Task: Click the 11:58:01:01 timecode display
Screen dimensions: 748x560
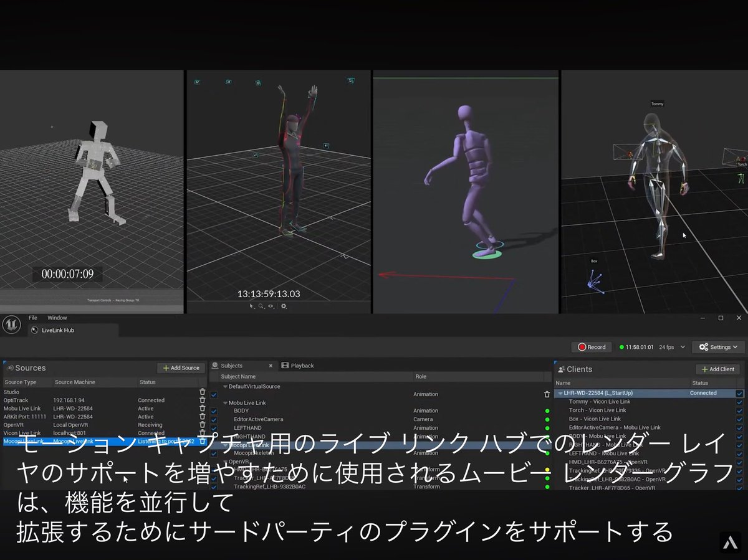Action: [x=640, y=347]
